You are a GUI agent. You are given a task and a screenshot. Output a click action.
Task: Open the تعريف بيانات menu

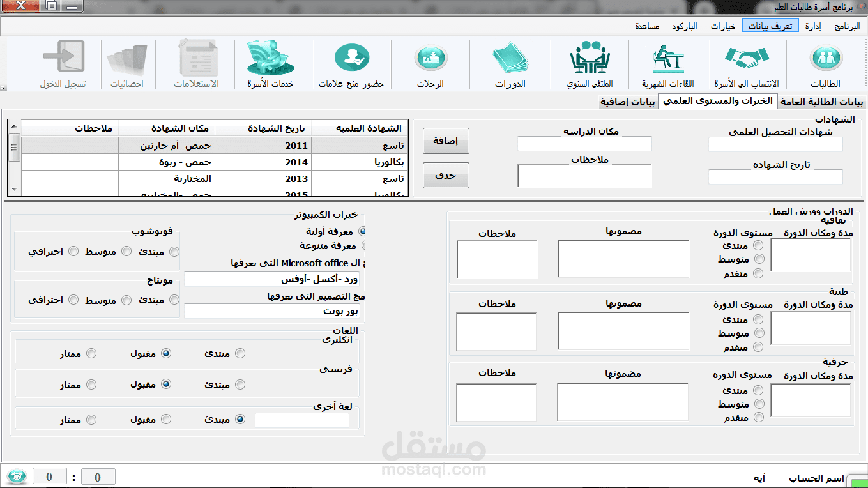[770, 26]
